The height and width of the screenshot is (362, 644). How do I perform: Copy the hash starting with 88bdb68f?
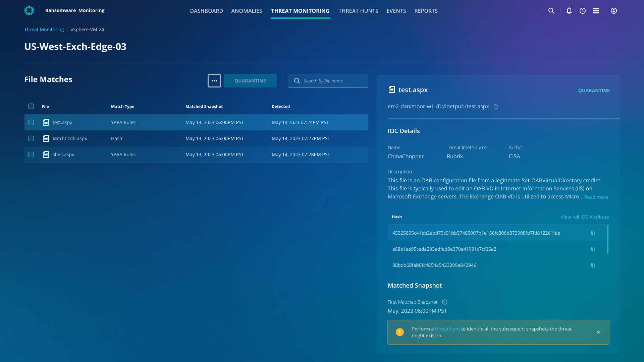tap(593, 265)
